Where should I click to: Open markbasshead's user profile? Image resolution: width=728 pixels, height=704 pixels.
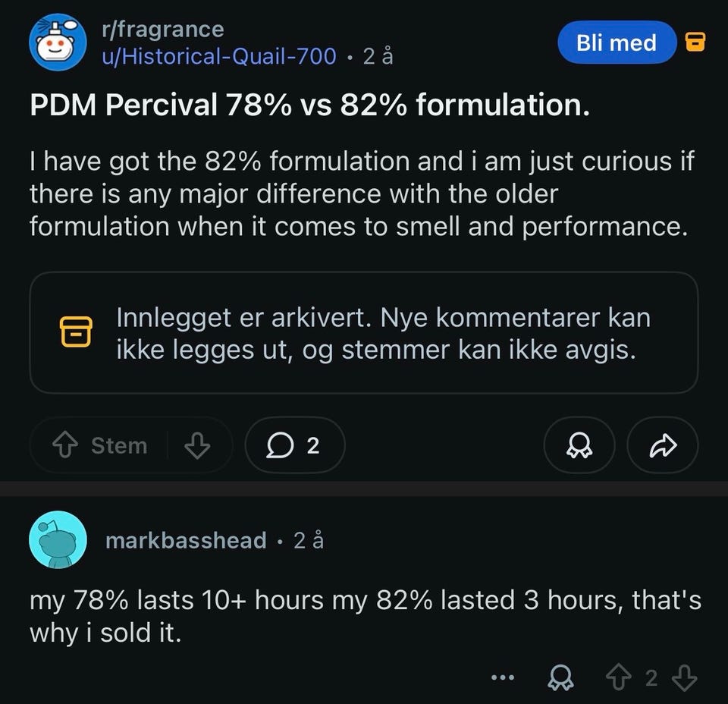(186, 540)
